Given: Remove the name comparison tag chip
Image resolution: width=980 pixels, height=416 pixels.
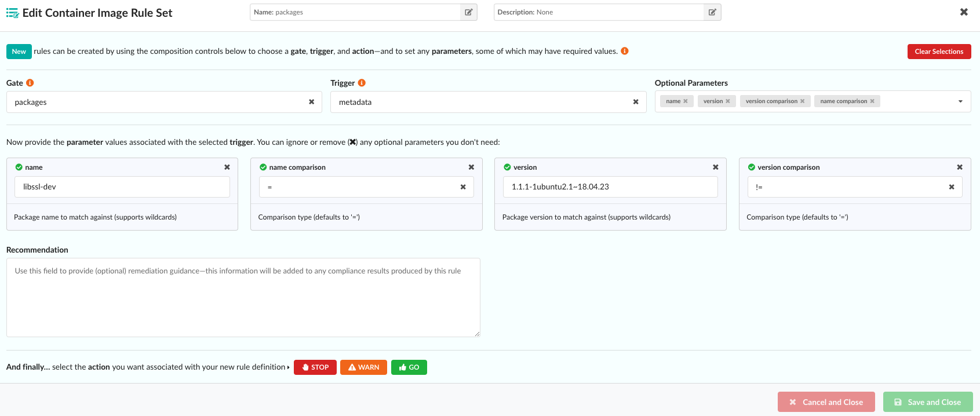Looking at the screenshot, I should [872, 101].
